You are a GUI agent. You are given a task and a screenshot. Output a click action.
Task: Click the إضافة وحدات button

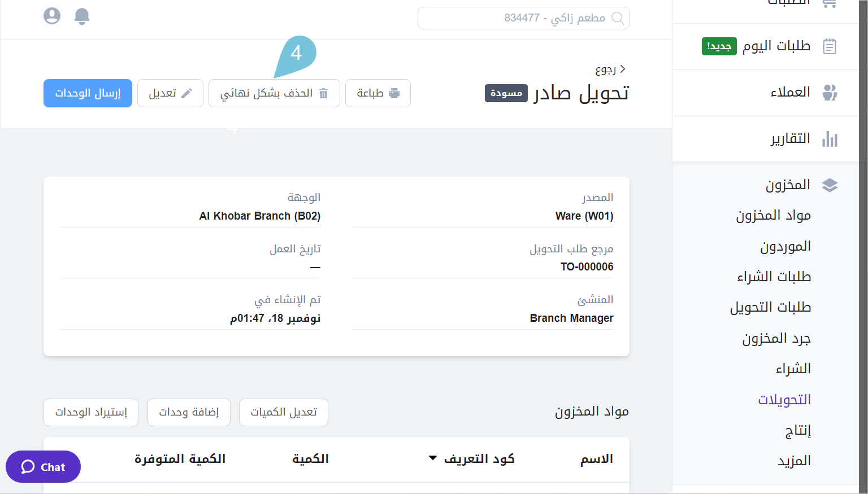pyautogui.click(x=189, y=412)
